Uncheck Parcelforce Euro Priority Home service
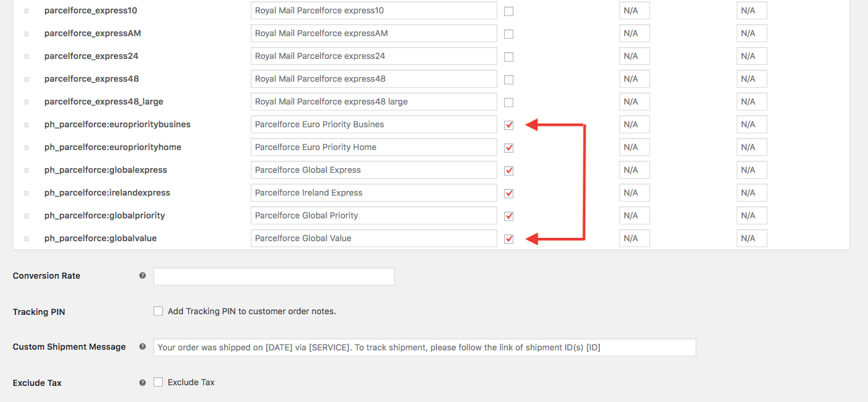 [509, 148]
